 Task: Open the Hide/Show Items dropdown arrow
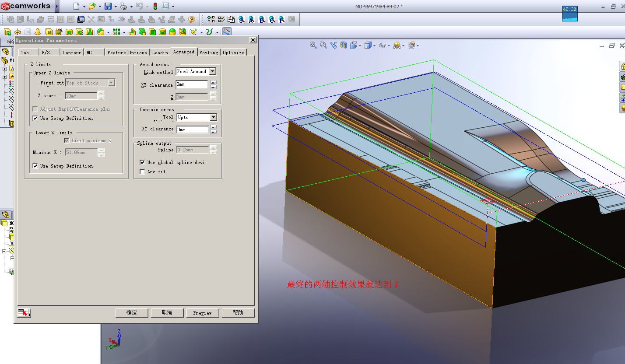(388, 45)
